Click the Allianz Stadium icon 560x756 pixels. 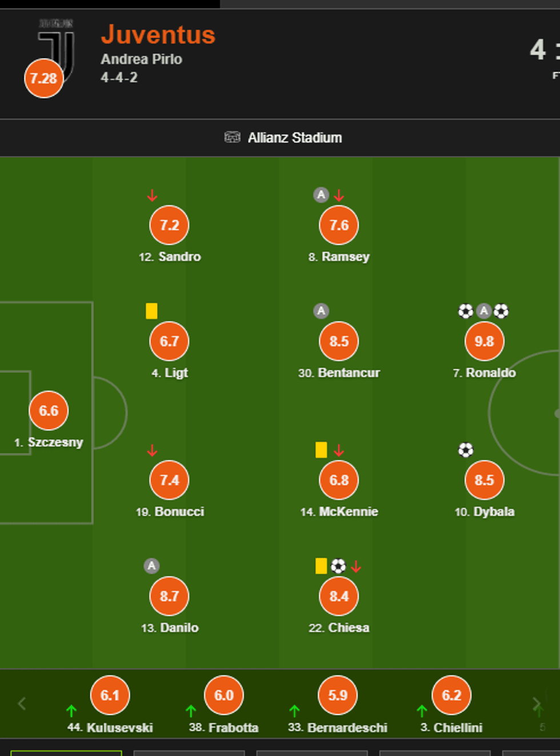coord(232,137)
